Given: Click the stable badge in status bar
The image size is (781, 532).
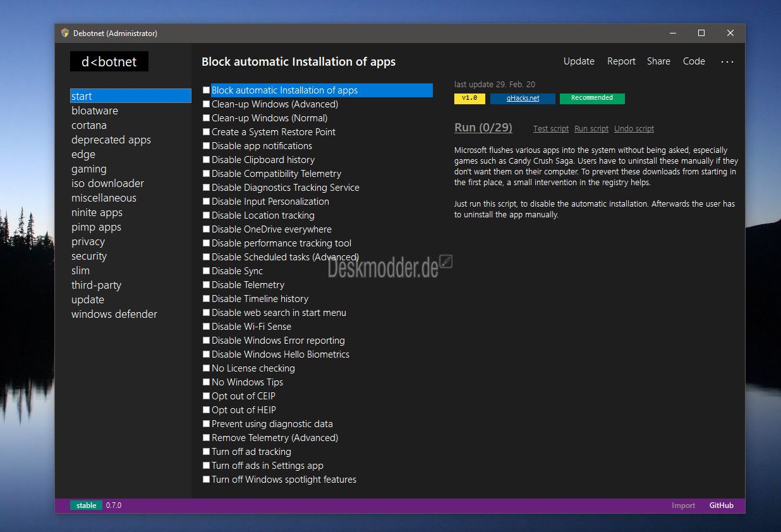Looking at the screenshot, I should [86, 505].
